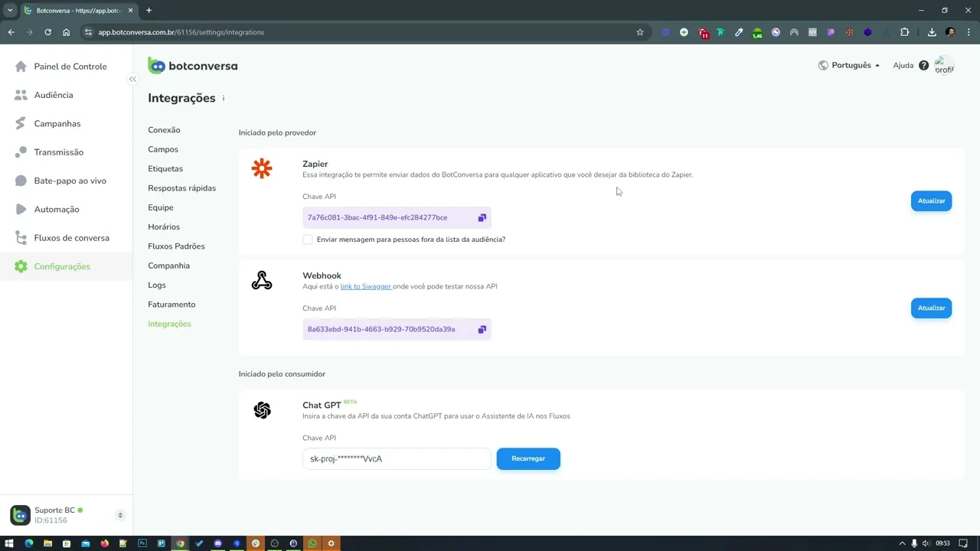Image resolution: width=980 pixels, height=551 pixels.
Task: Reload the browser page
Action: click(x=47, y=32)
